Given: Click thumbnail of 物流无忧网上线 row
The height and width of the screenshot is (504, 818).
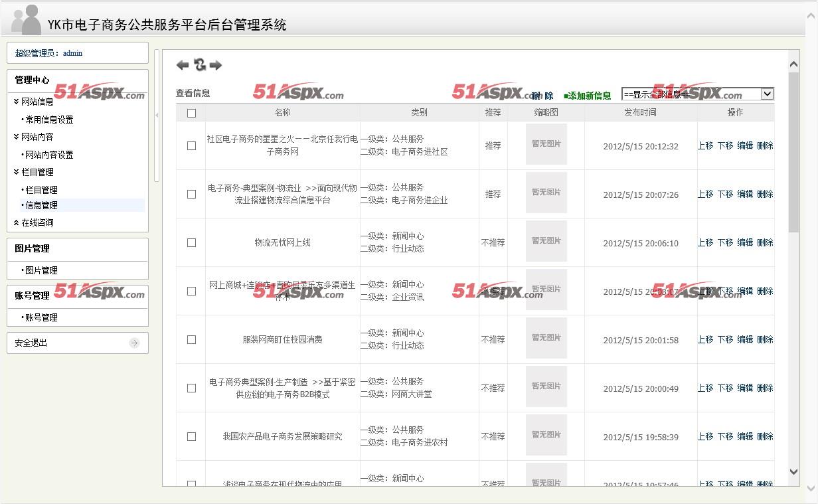Looking at the screenshot, I should click(546, 241).
